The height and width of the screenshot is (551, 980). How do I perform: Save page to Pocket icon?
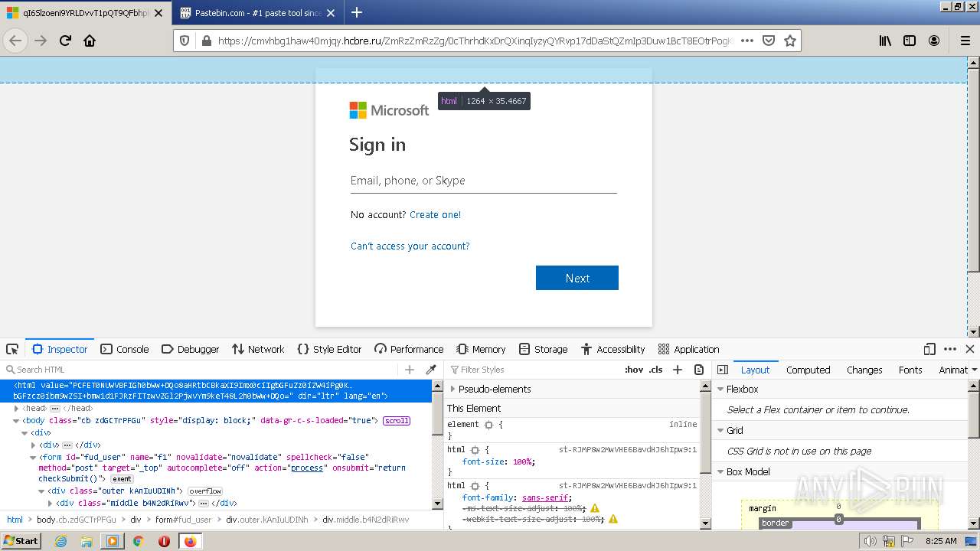pos(769,41)
